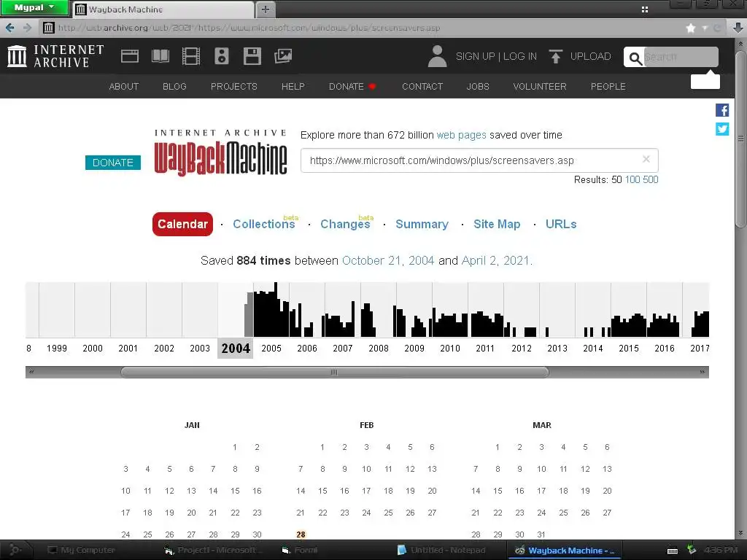747x560 pixels.
Task: Switch to Form1 taskbar item
Action: [300, 550]
